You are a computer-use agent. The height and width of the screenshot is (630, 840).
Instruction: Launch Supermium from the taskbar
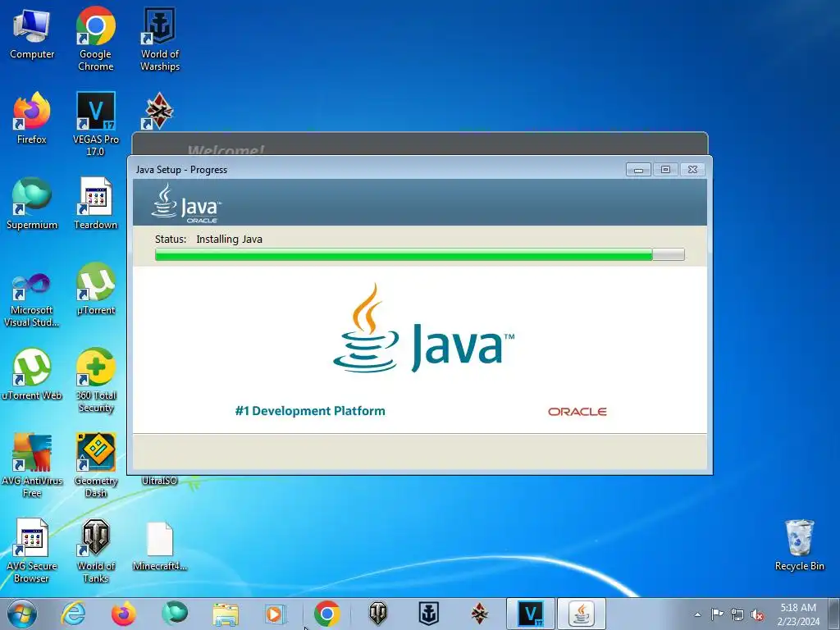tap(175, 614)
